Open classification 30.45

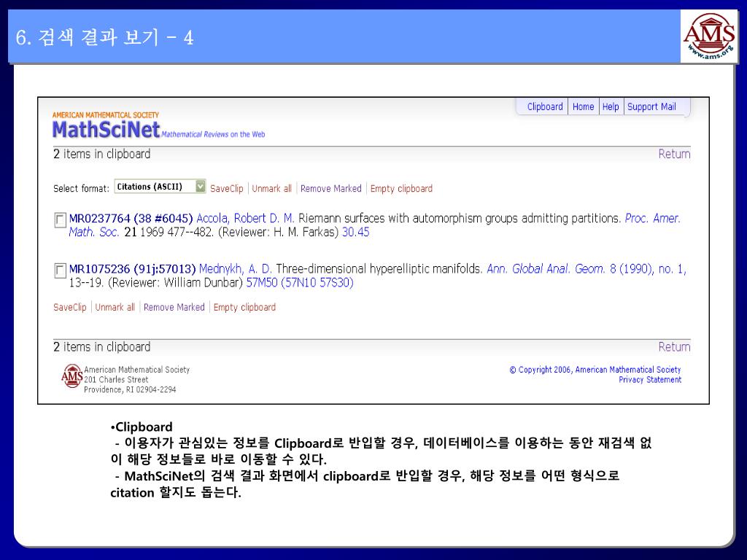tap(356, 233)
